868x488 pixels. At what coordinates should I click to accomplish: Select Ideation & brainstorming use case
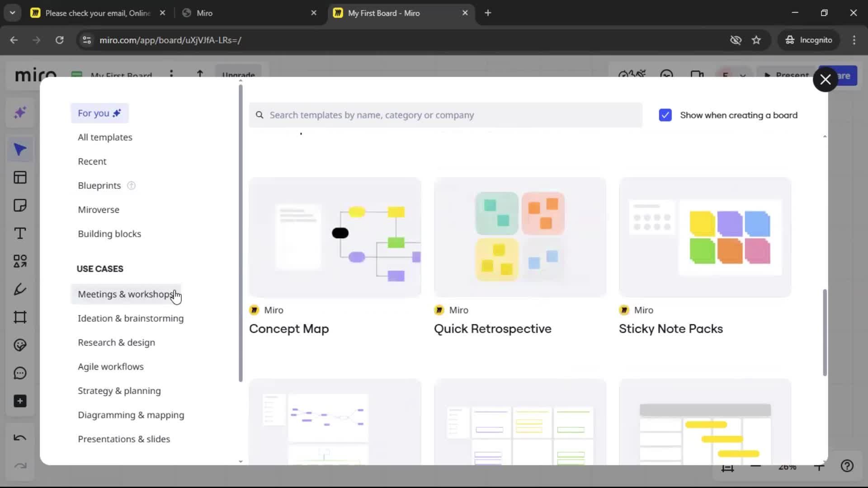(x=131, y=319)
